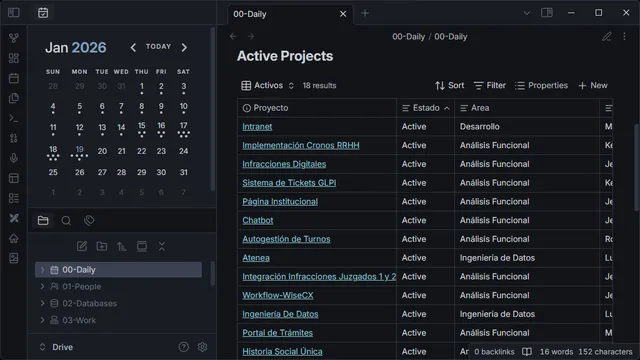640x360 pixels.
Task: Collapse all folders in explorer
Action: [162, 246]
